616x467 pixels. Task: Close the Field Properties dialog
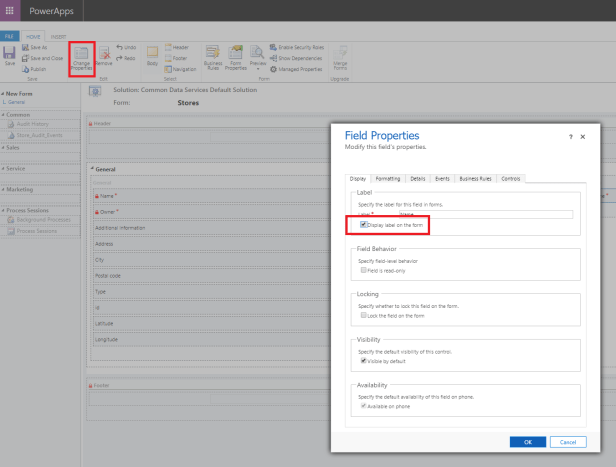583,137
